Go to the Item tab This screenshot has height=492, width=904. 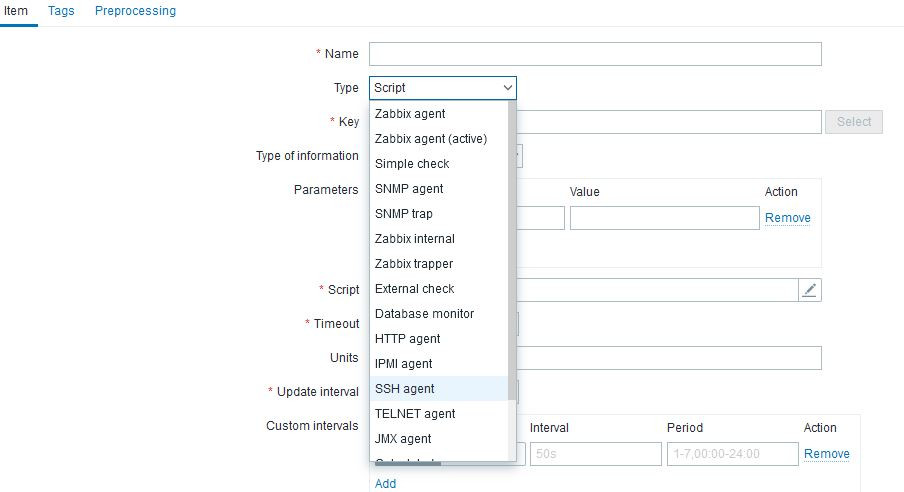(x=16, y=11)
